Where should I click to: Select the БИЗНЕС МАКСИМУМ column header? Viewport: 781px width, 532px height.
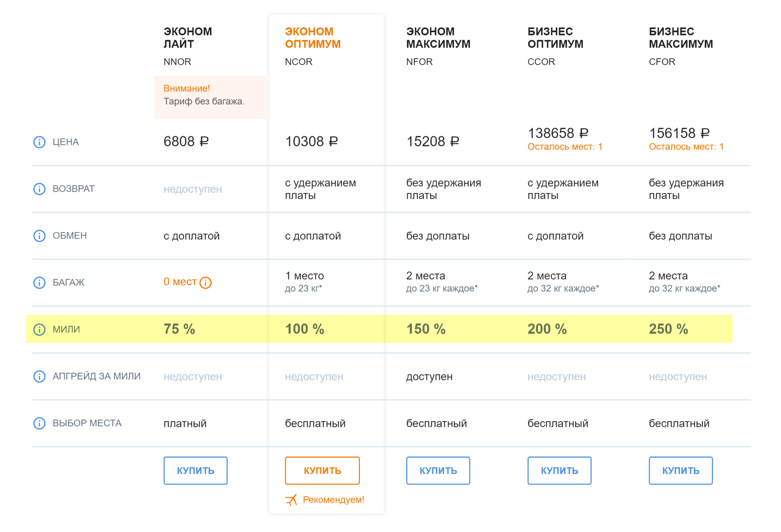tap(681, 37)
